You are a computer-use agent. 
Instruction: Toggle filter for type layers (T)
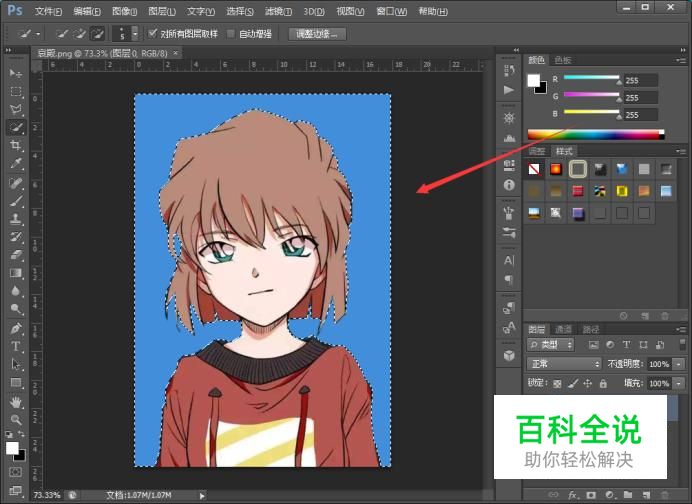pyautogui.click(x=626, y=344)
